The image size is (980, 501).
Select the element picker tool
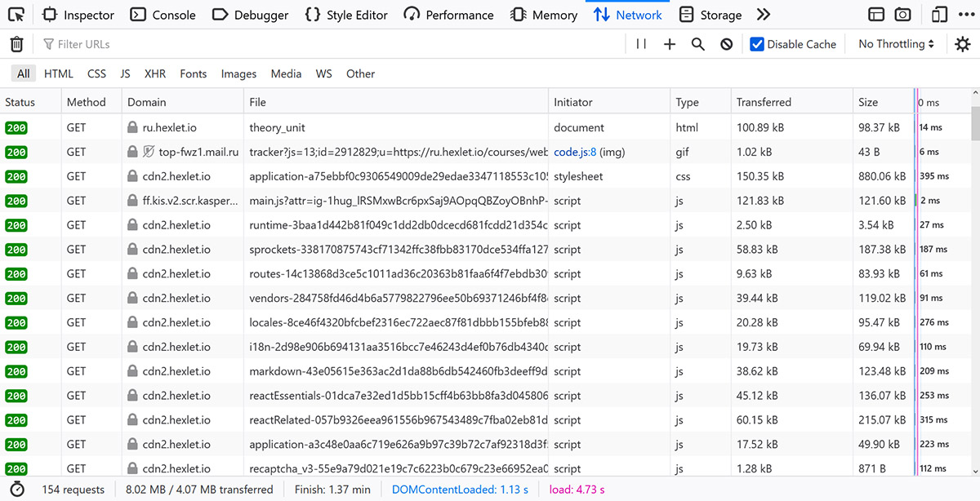(x=16, y=14)
